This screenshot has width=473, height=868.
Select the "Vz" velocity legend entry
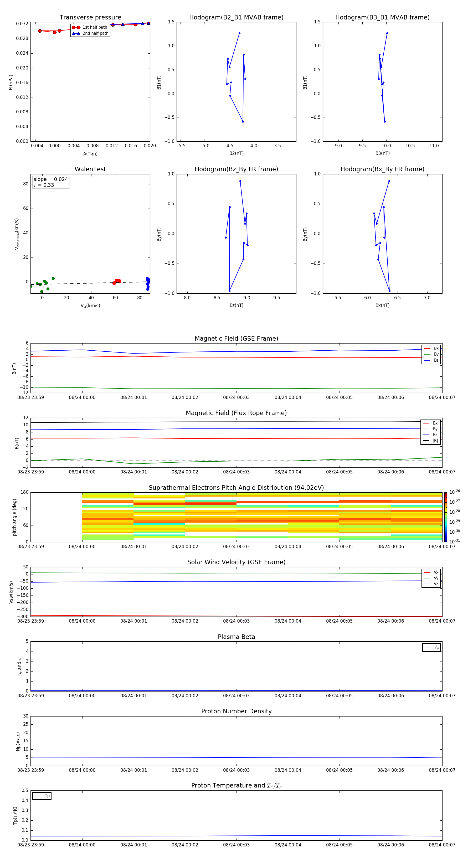point(431,584)
